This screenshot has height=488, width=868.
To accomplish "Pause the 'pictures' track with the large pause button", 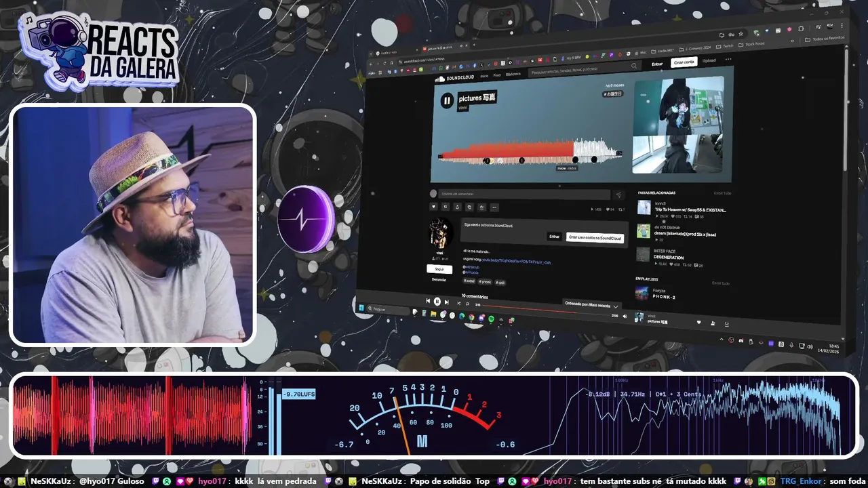I will (447, 101).
